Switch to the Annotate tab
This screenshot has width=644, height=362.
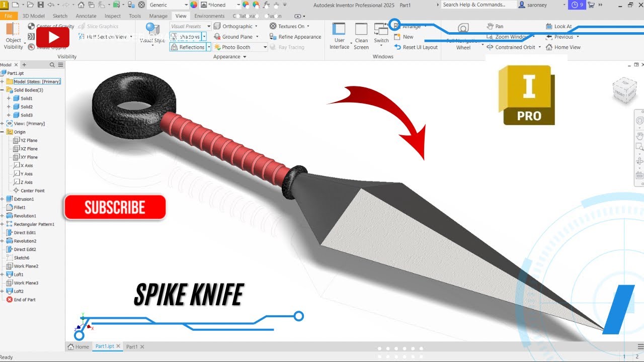pyautogui.click(x=86, y=16)
